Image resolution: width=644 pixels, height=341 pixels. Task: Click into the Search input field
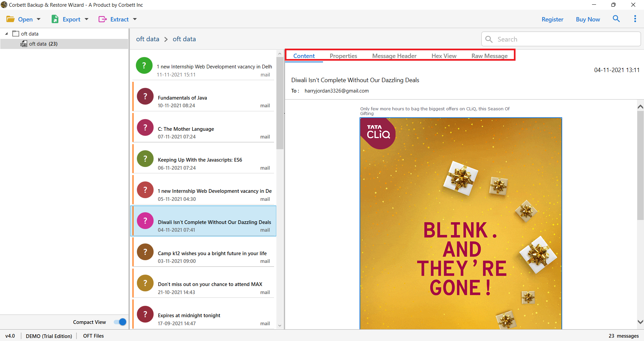pyautogui.click(x=561, y=39)
